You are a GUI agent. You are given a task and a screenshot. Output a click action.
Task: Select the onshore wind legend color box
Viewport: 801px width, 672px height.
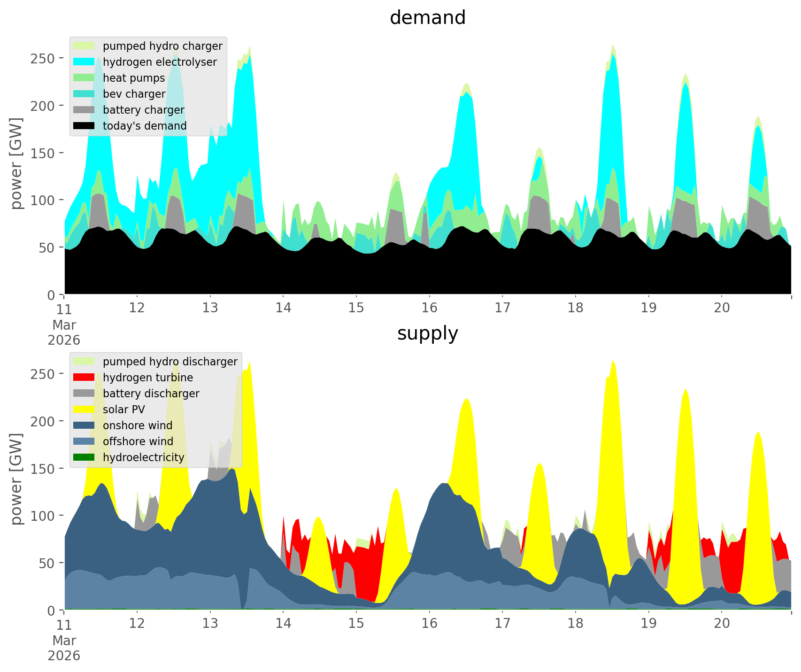[x=84, y=425]
